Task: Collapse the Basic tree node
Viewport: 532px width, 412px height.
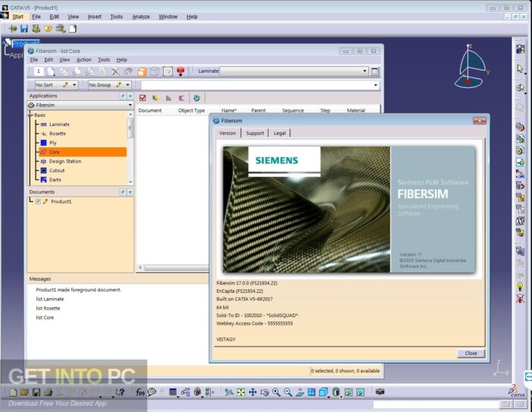Action: tap(30, 115)
